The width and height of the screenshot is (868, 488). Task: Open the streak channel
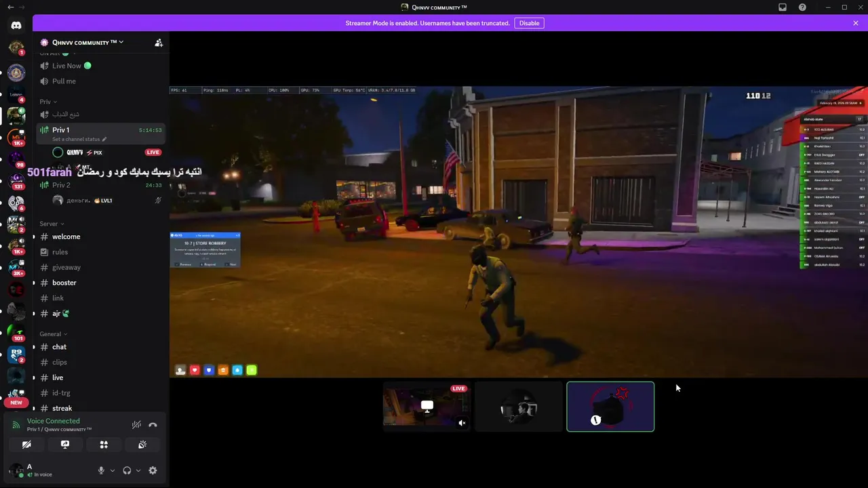[x=100, y=408]
